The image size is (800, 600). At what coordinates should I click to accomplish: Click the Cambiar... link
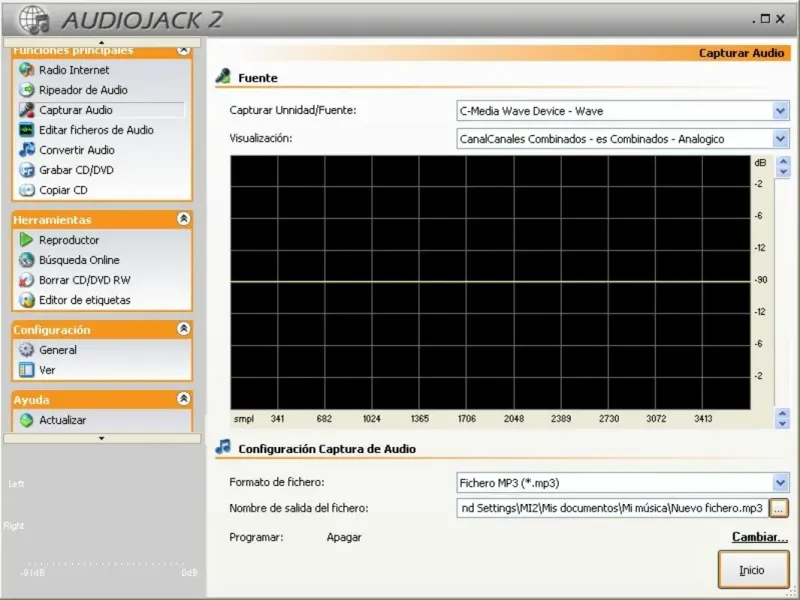click(x=760, y=537)
